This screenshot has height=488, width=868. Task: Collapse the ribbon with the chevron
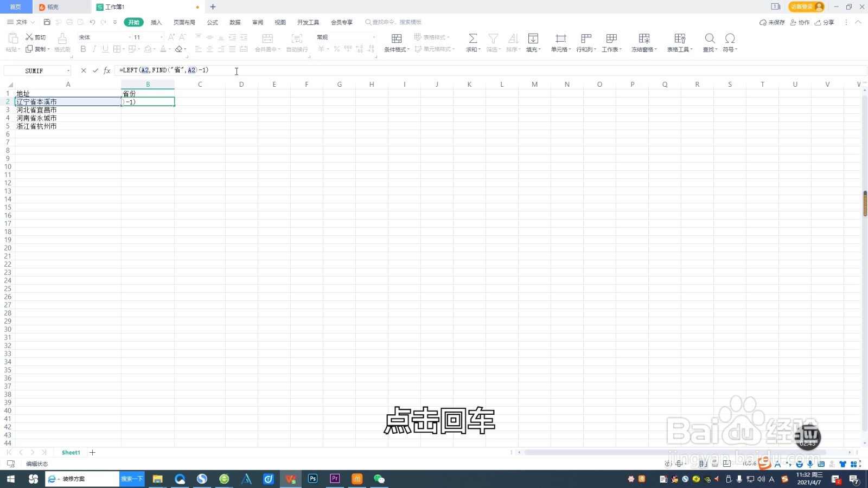coord(858,22)
